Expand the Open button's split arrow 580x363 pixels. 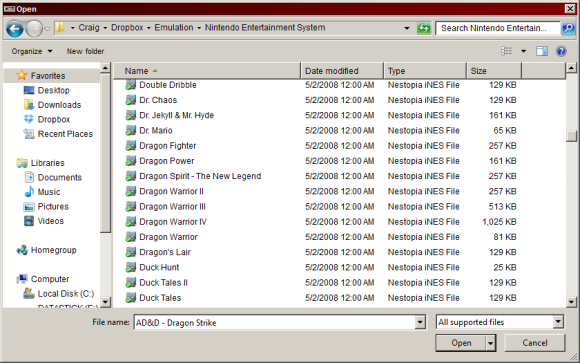490,343
